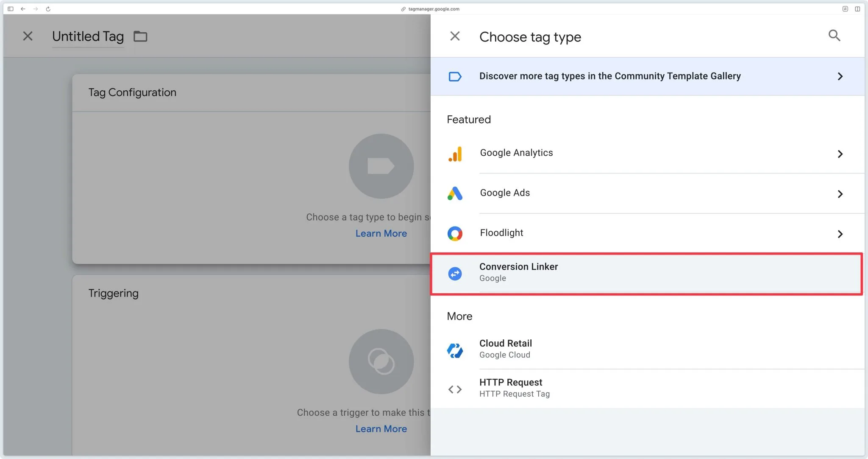Screen dimensions: 868x459
Task: Close the Choose tag type panel
Action: click(x=455, y=36)
